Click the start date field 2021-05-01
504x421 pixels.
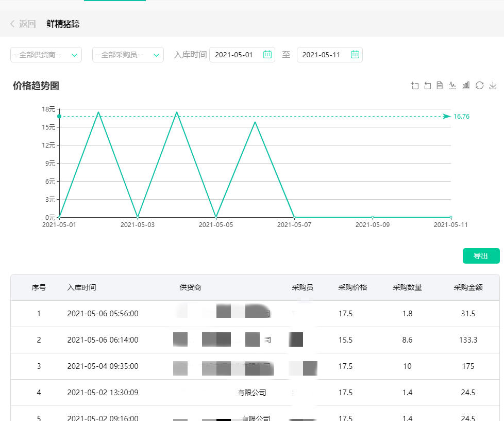point(234,55)
